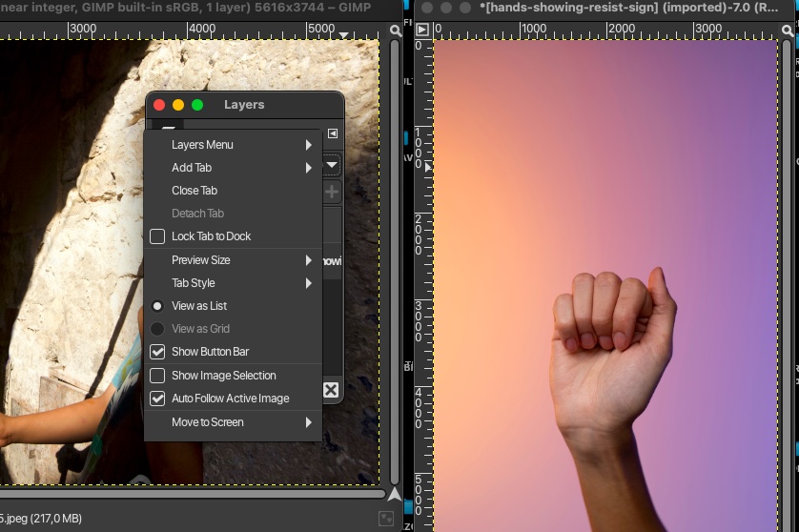Choose Close Tab from the context menu
This screenshot has width=799, height=532.
coord(234,191)
